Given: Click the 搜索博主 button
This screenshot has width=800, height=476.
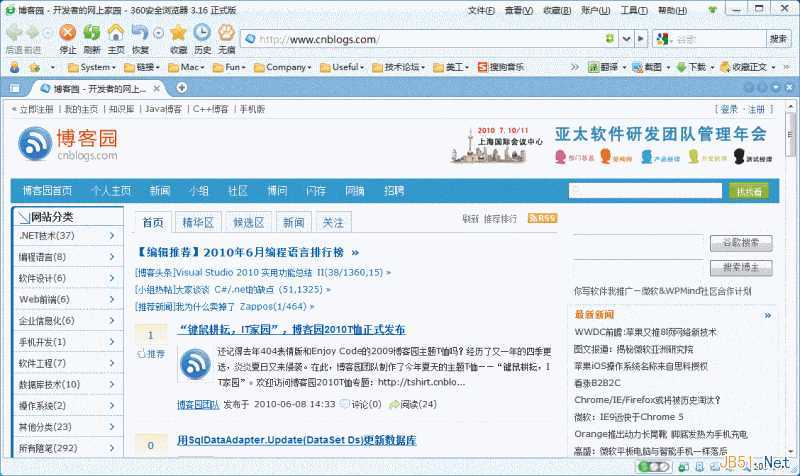Looking at the screenshot, I should pyautogui.click(x=741, y=267).
